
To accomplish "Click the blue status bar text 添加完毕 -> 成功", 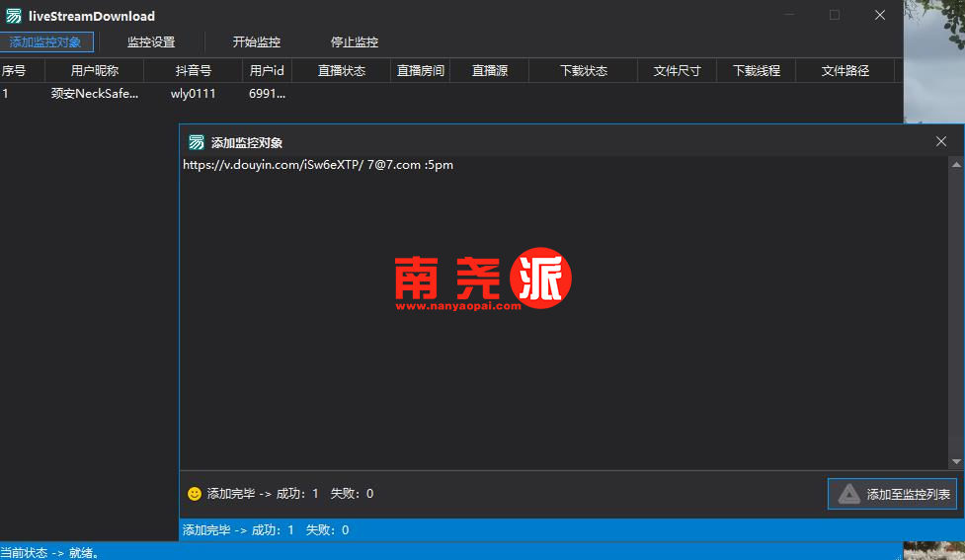I will point(266,529).
